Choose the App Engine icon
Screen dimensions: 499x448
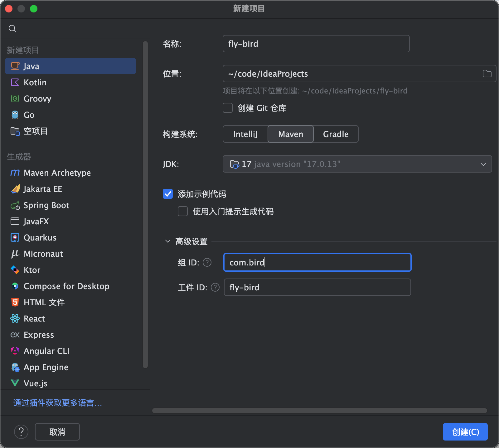[15, 367]
